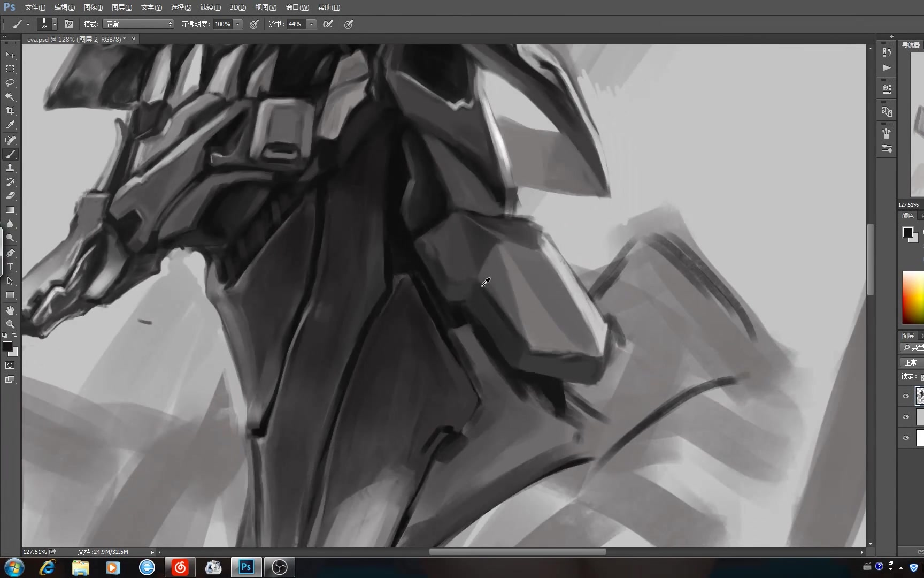Switch to the 导航器 panel tab

(911, 45)
